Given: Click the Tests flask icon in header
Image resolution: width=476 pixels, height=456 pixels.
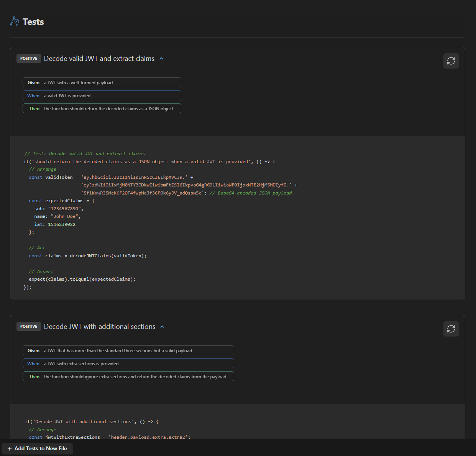Looking at the screenshot, I should (x=15, y=21).
